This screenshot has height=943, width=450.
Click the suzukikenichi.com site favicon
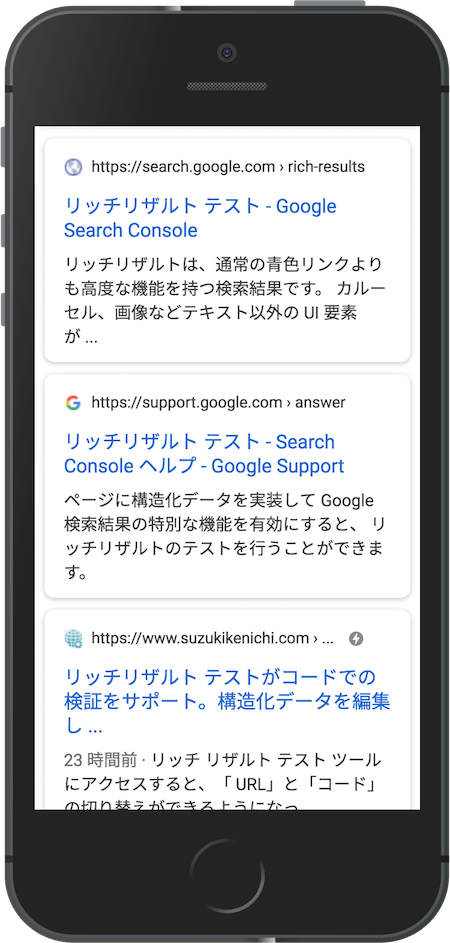pos(73,638)
